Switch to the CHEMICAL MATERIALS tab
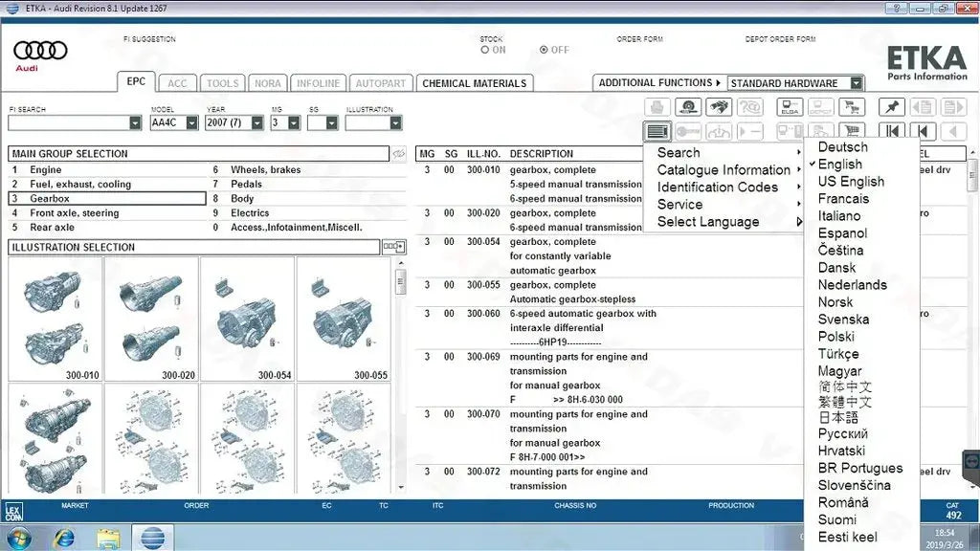 [474, 83]
